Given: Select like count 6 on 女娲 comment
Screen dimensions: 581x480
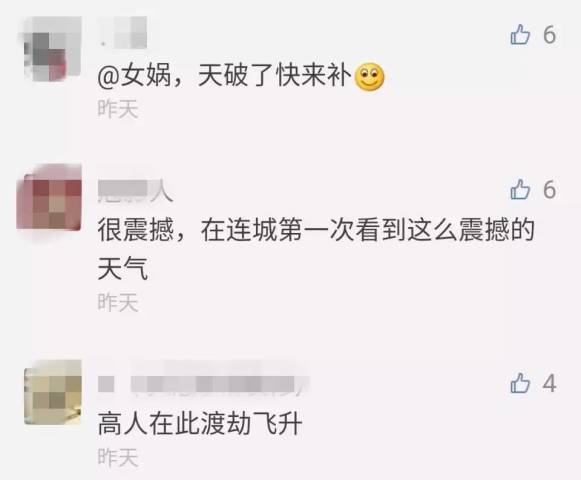Looking at the screenshot, I should (550, 34).
